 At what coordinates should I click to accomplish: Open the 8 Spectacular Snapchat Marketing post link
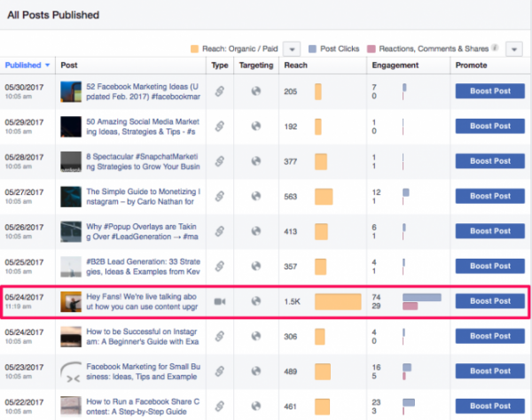click(142, 161)
